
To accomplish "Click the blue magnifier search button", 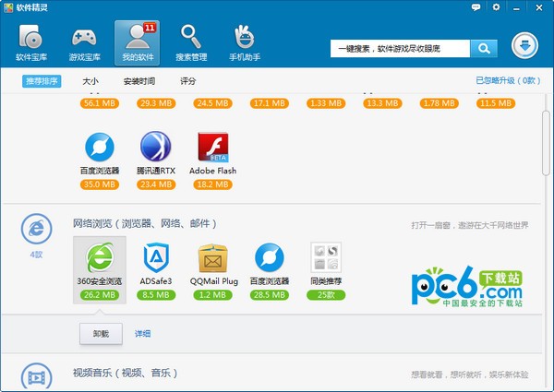I will pyautogui.click(x=484, y=48).
